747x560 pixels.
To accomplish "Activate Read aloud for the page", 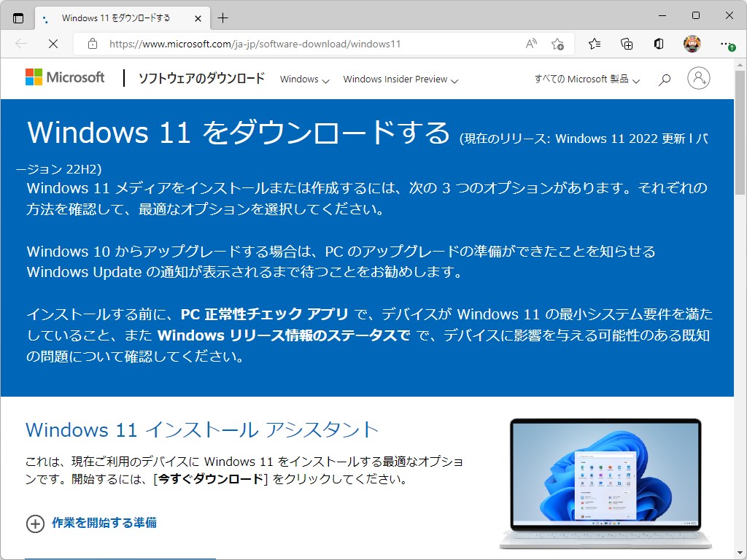I will point(530,44).
